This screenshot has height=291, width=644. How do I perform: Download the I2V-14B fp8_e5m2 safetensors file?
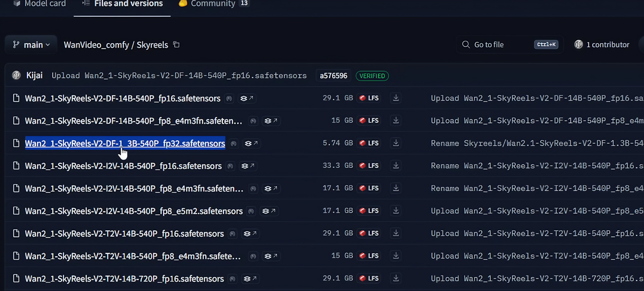click(x=396, y=211)
